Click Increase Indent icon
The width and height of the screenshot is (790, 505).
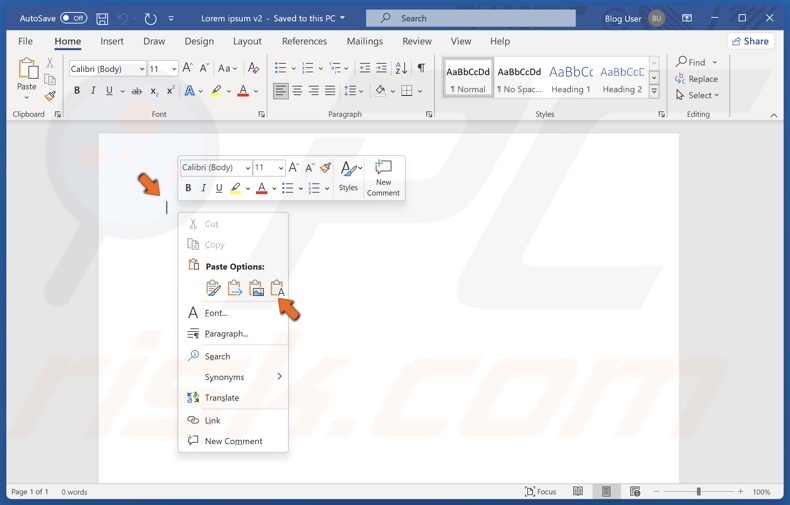pyautogui.click(x=381, y=68)
